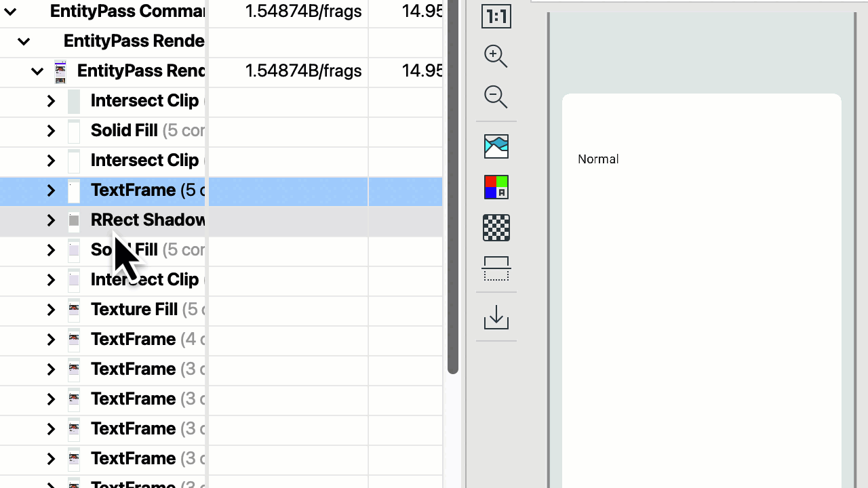This screenshot has height=488, width=868.
Task: Toggle the checkerboard transparency background
Action: (x=496, y=228)
